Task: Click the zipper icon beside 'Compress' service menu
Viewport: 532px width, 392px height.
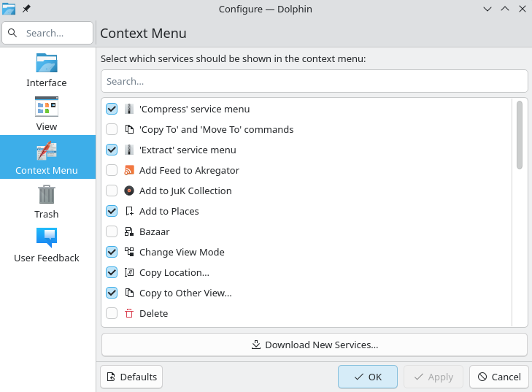Action: pyautogui.click(x=129, y=109)
